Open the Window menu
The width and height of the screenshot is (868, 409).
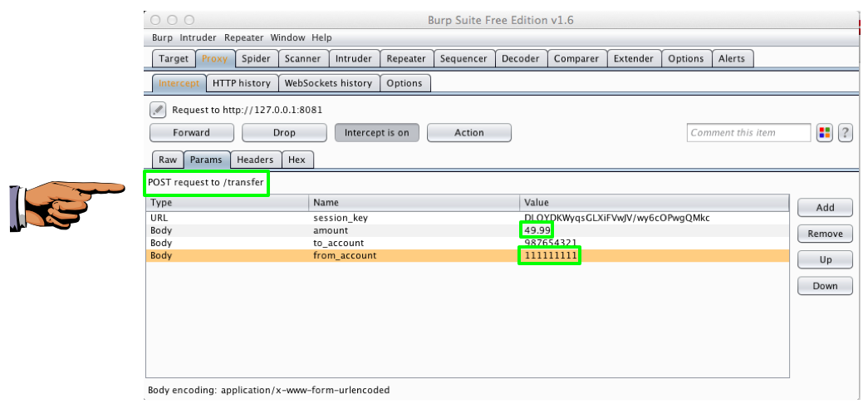287,37
